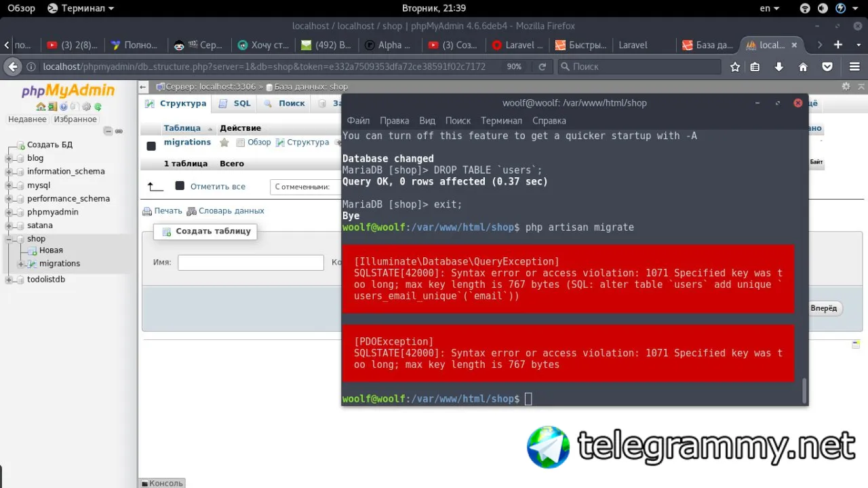Viewport: 868px width, 488px height.
Task: Click the terminal window vertical scrollbar
Action: point(804,390)
